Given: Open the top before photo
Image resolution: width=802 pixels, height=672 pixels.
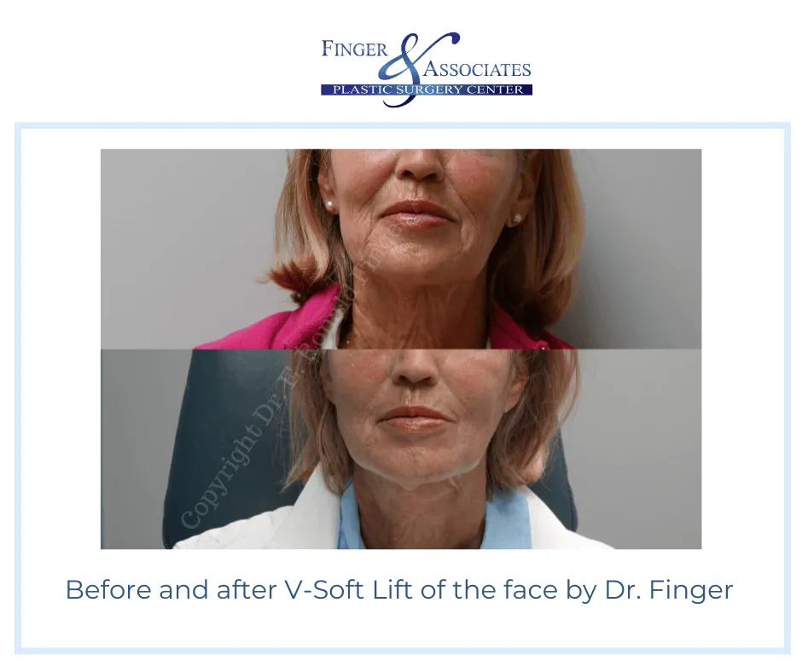Looking at the screenshot, I should click(401, 249).
